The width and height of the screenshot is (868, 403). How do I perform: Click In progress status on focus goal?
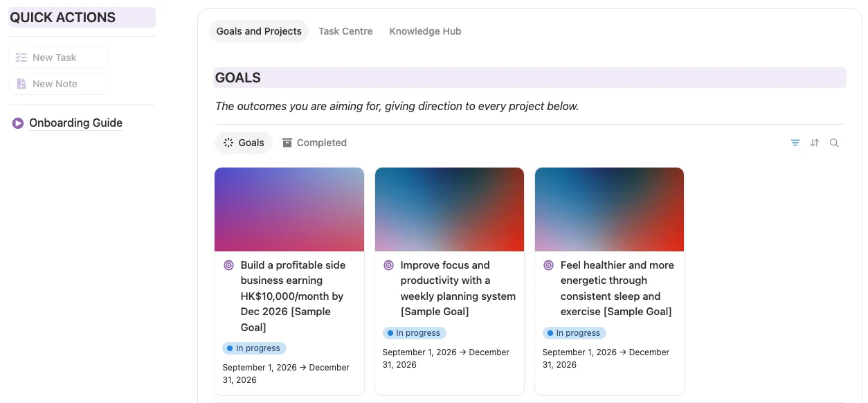coord(414,333)
